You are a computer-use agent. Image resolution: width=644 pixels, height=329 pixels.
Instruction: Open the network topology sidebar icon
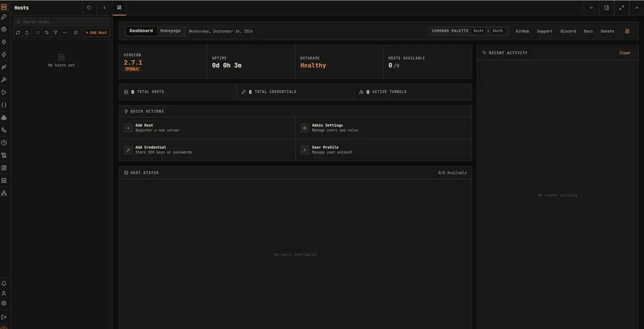4,193
